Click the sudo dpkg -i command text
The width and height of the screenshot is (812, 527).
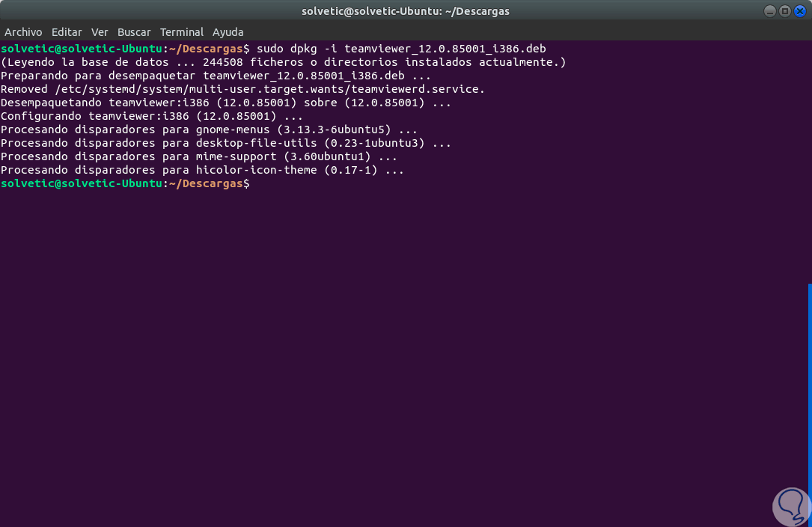pyautogui.click(x=401, y=49)
